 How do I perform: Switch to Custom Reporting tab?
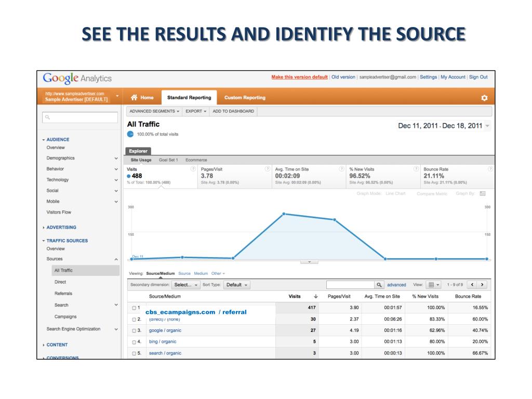coord(245,98)
